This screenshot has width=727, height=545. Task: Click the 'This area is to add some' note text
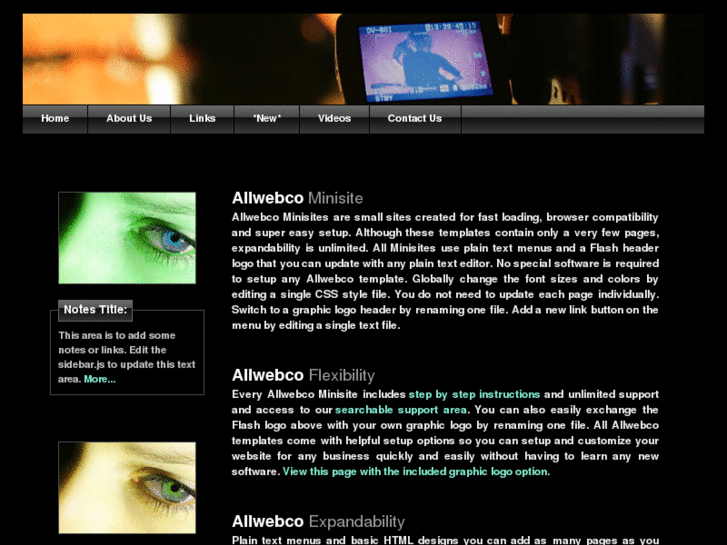(117, 335)
